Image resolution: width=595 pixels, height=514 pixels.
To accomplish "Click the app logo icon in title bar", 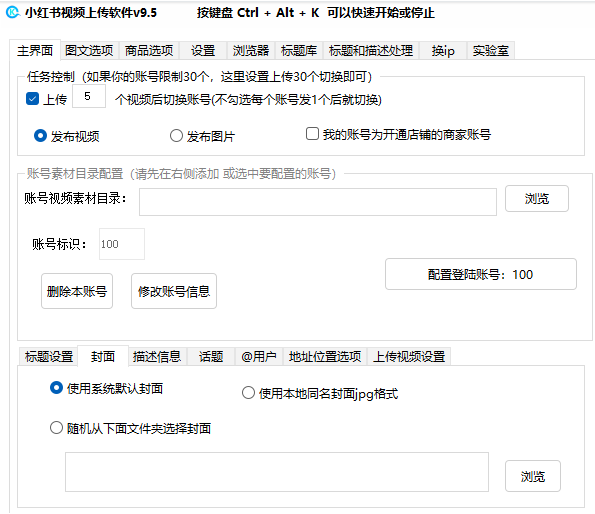I will (13, 12).
